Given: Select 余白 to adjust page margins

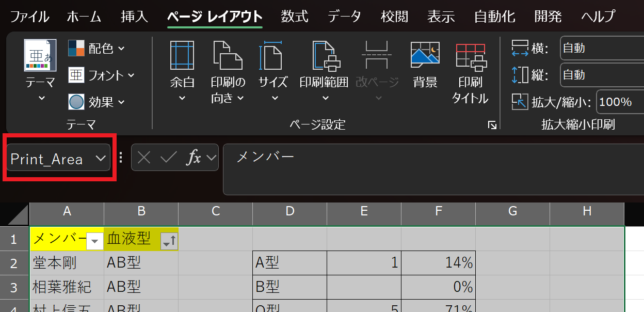Looking at the screenshot, I should click(x=182, y=70).
